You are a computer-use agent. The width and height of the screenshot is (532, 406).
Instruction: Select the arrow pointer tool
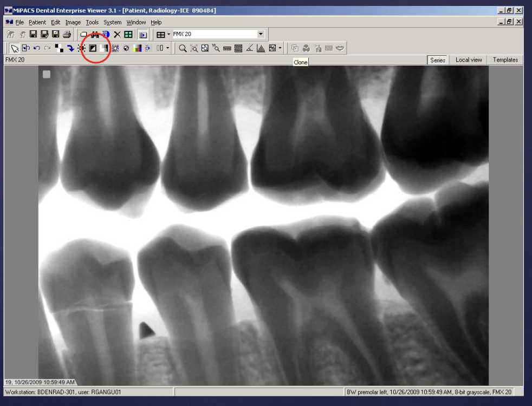click(15, 48)
